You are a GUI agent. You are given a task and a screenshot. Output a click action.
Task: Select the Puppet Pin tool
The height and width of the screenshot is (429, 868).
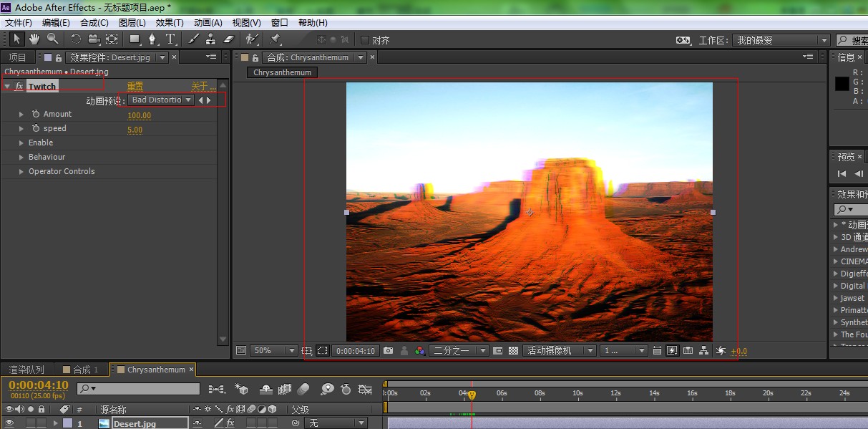[275, 39]
